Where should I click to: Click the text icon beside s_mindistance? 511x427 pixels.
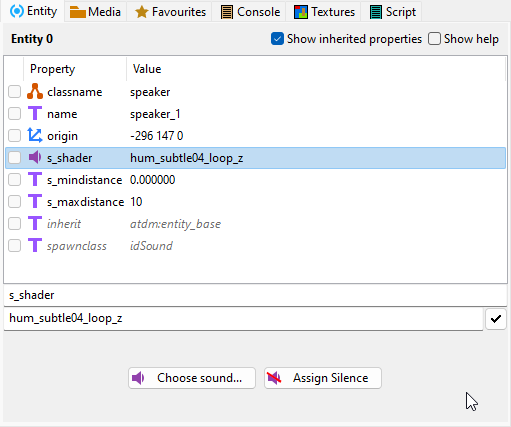[35, 179]
